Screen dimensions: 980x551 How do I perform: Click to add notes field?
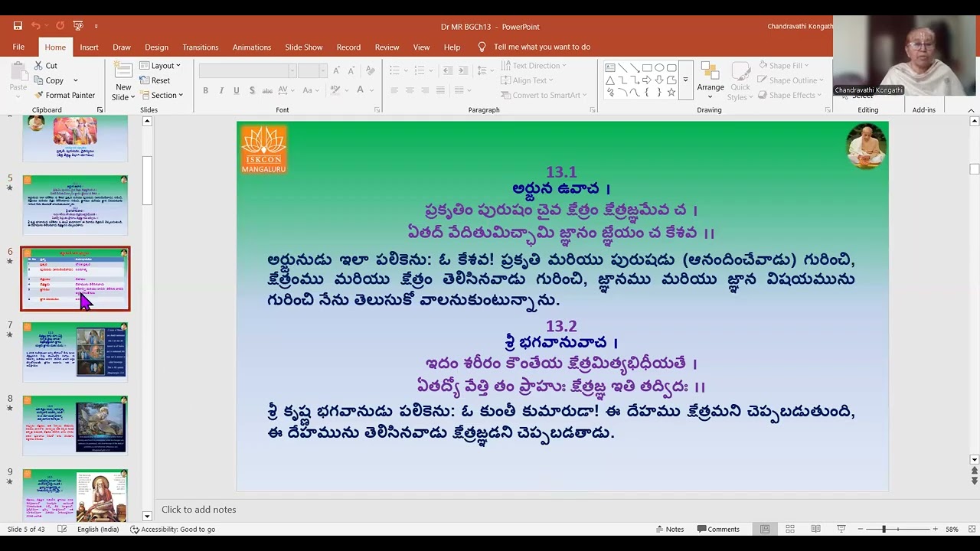click(x=198, y=510)
